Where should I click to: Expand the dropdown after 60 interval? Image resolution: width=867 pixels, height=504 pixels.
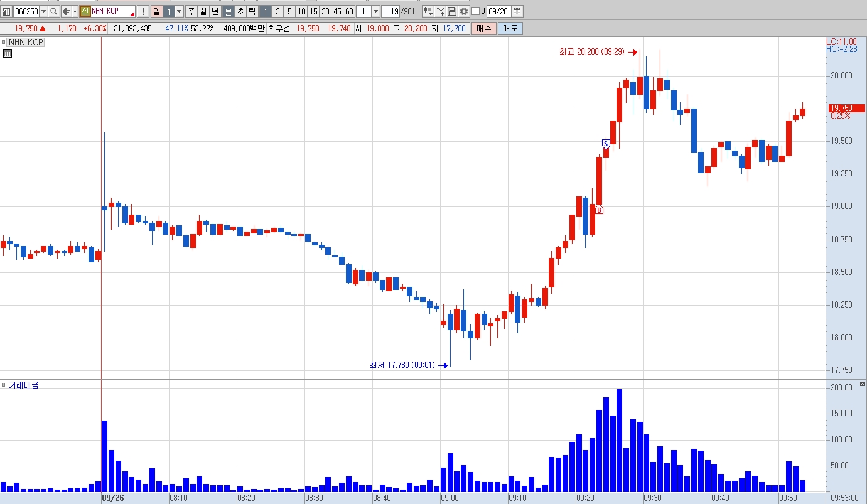tap(375, 11)
